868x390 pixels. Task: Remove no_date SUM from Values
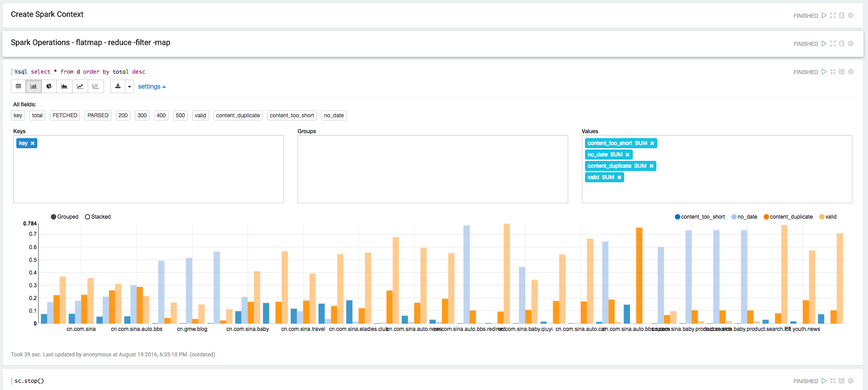coord(628,155)
